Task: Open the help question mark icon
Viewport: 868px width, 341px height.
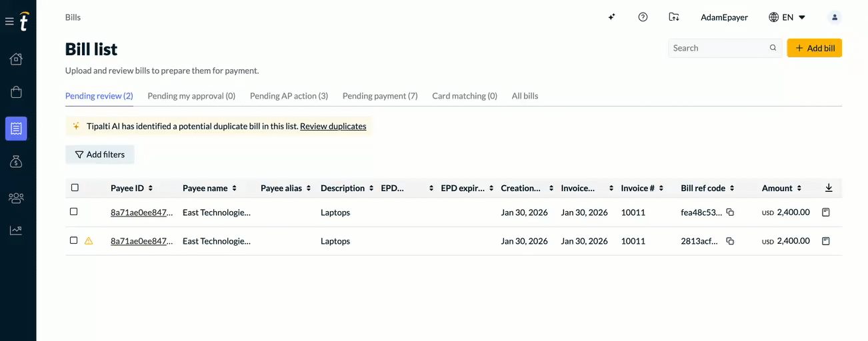Action: (643, 17)
